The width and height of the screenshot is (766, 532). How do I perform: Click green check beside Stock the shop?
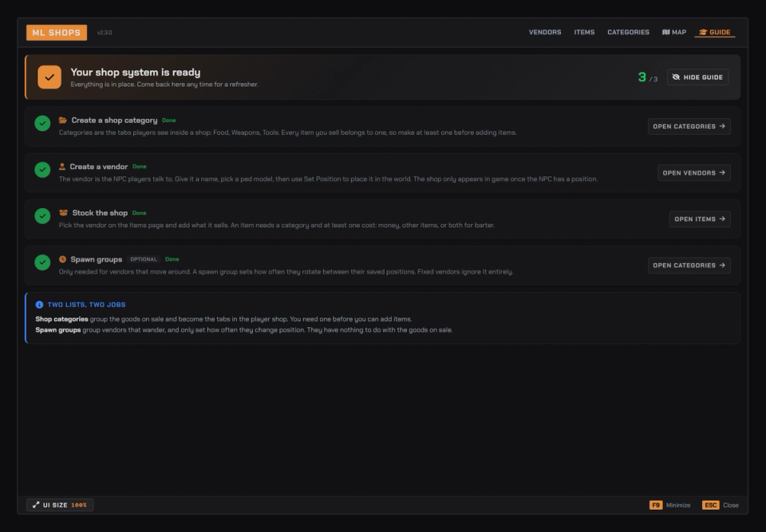(42, 216)
